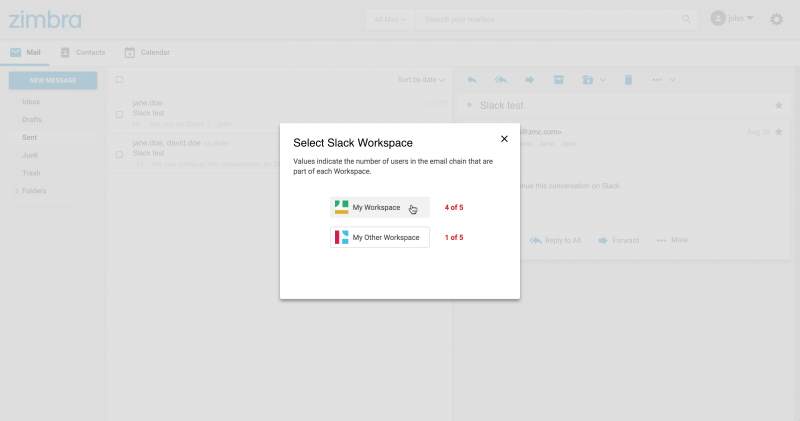
Task: Open the jane.doe Slack test email
Action: pyautogui.click(x=280, y=113)
